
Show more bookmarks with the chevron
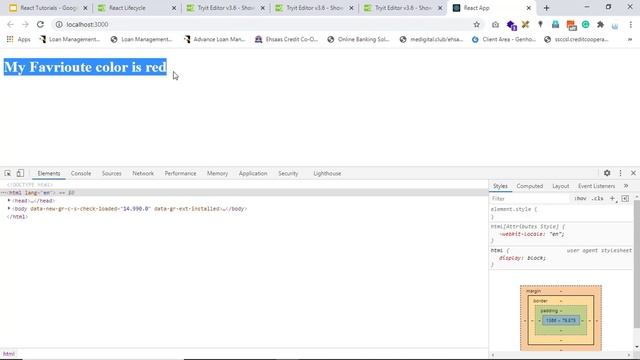(630, 39)
